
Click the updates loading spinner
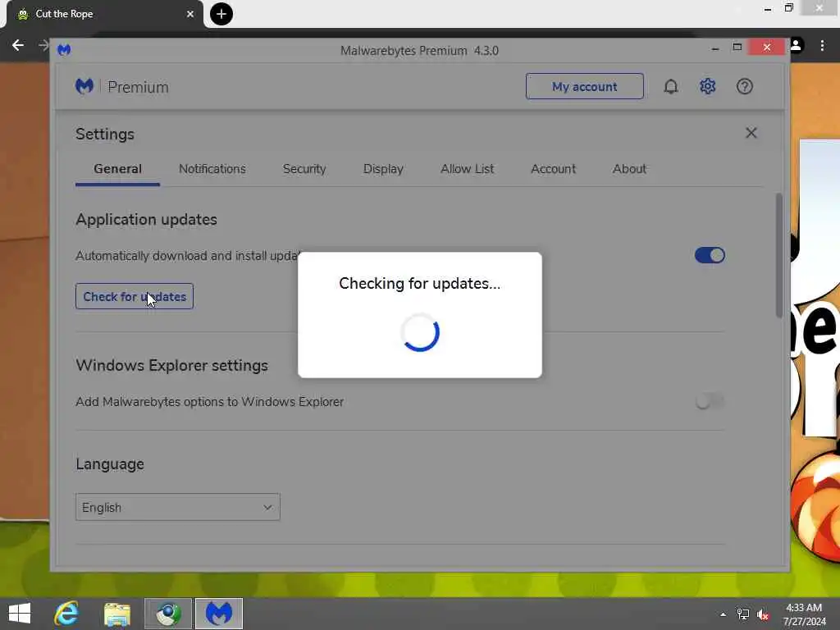pos(420,332)
